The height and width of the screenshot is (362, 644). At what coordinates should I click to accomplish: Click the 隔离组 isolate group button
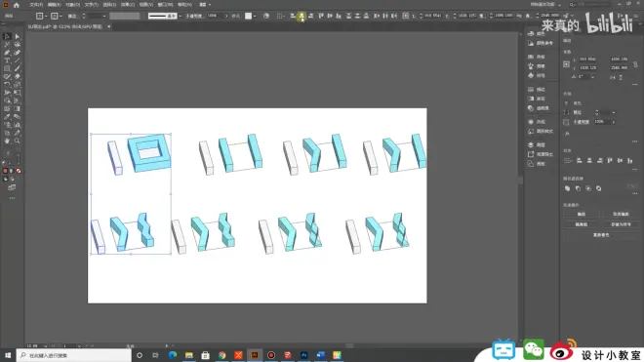pos(582,224)
